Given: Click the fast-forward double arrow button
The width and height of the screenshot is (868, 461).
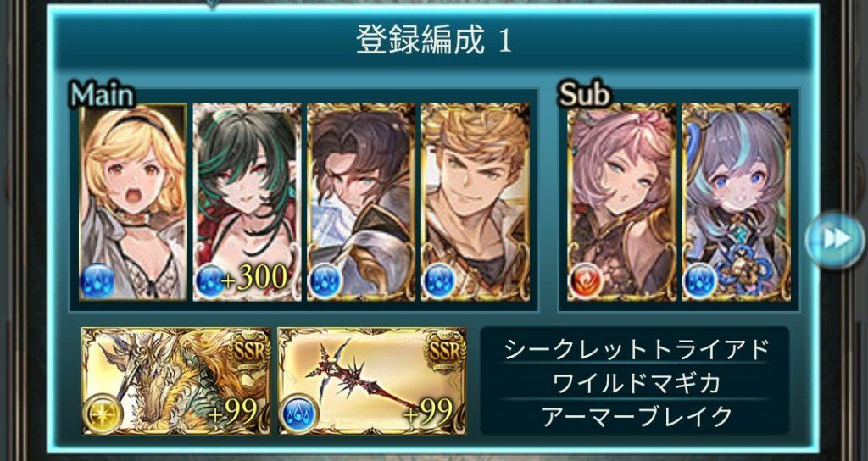Looking at the screenshot, I should pyautogui.click(x=834, y=240).
